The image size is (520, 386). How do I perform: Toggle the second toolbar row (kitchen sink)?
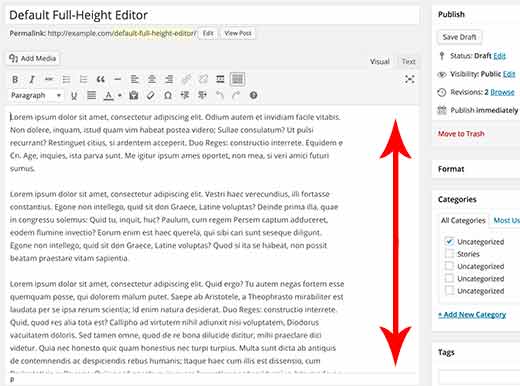(237, 79)
